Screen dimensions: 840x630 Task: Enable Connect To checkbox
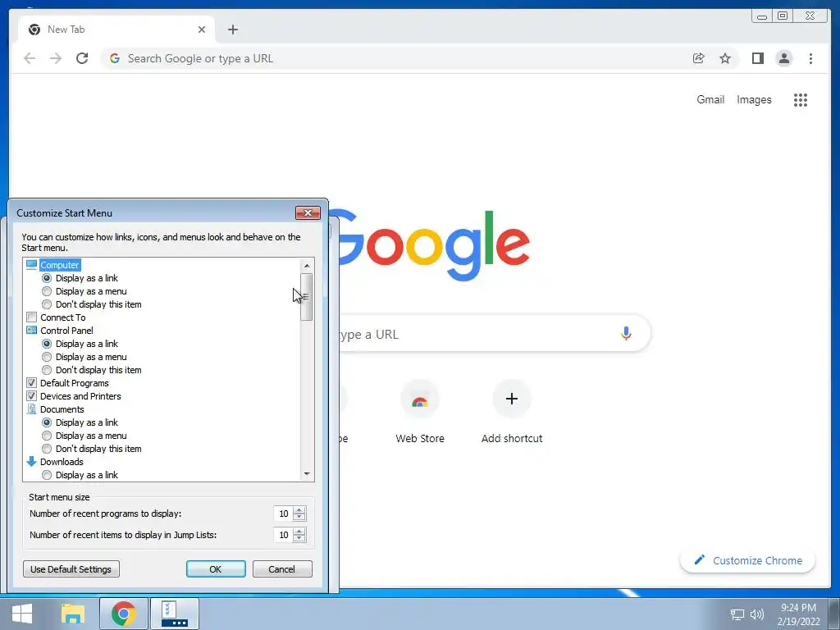coord(32,317)
